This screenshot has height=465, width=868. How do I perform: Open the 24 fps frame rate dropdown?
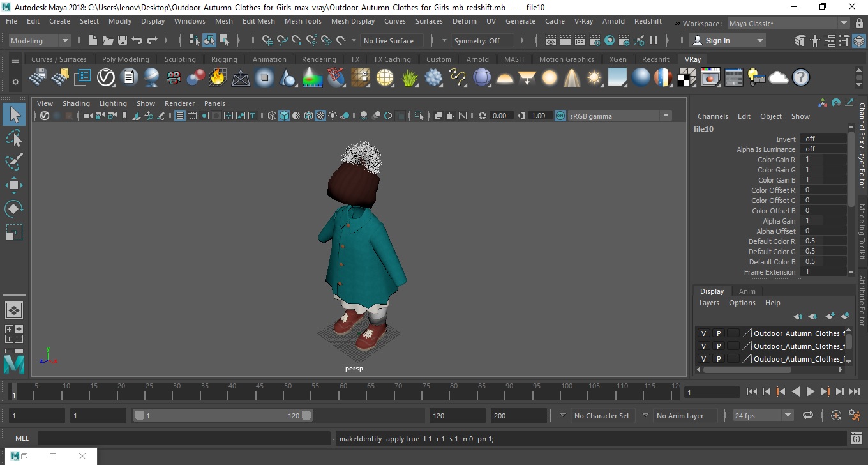[x=763, y=415]
